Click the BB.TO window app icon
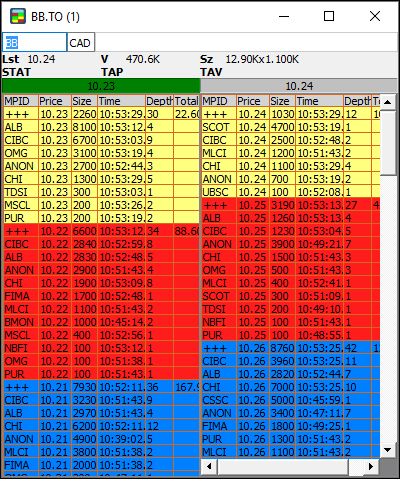This screenshot has height=479, width=400. (18, 16)
